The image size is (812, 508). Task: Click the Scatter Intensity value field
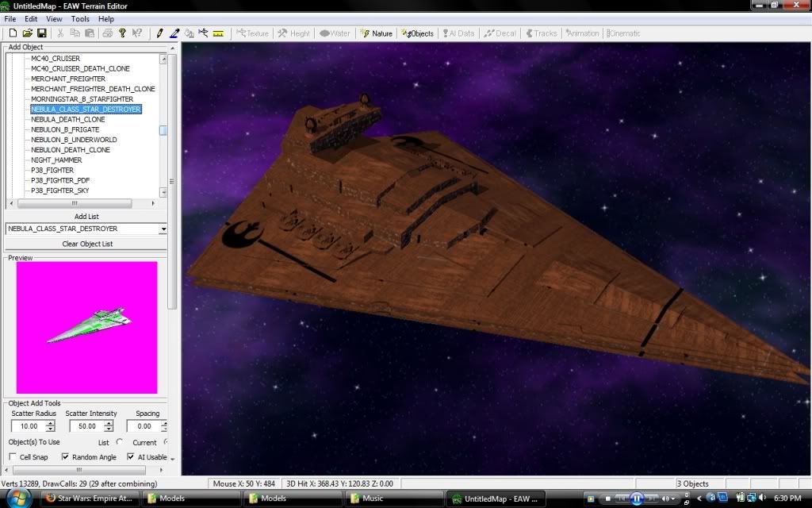(x=86, y=426)
